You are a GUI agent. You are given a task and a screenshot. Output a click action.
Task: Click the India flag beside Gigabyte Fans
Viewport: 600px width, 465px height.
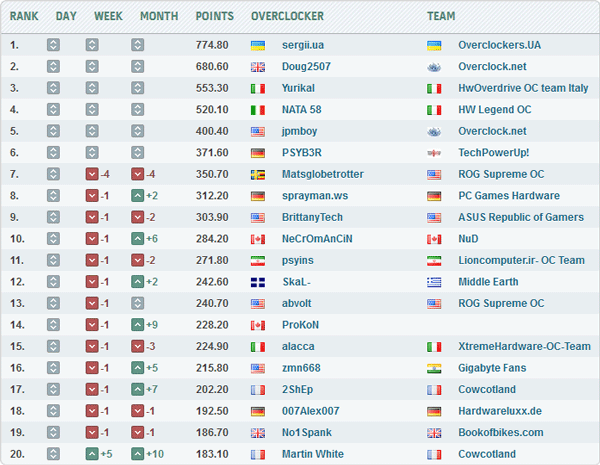click(433, 368)
